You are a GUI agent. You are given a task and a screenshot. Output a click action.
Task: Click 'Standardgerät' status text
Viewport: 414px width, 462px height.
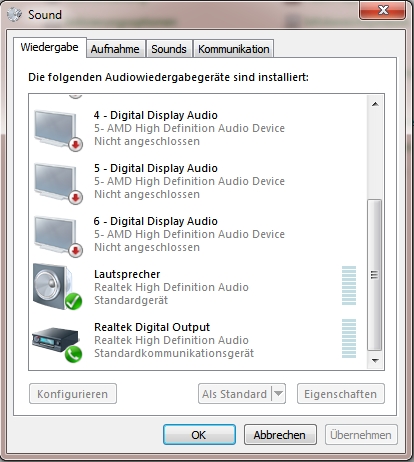pos(131,300)
